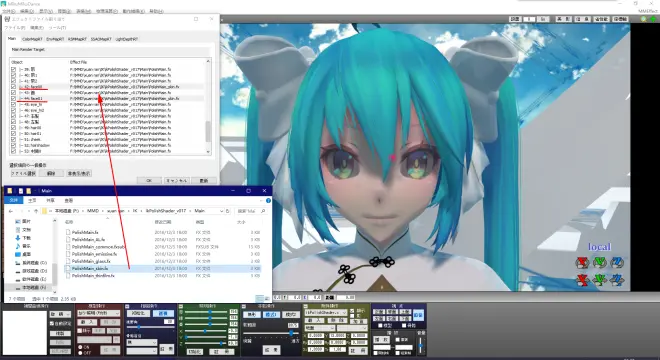Collapse the camera operation panel
Viewport: 660px width, 360px height.
(127, 306)
